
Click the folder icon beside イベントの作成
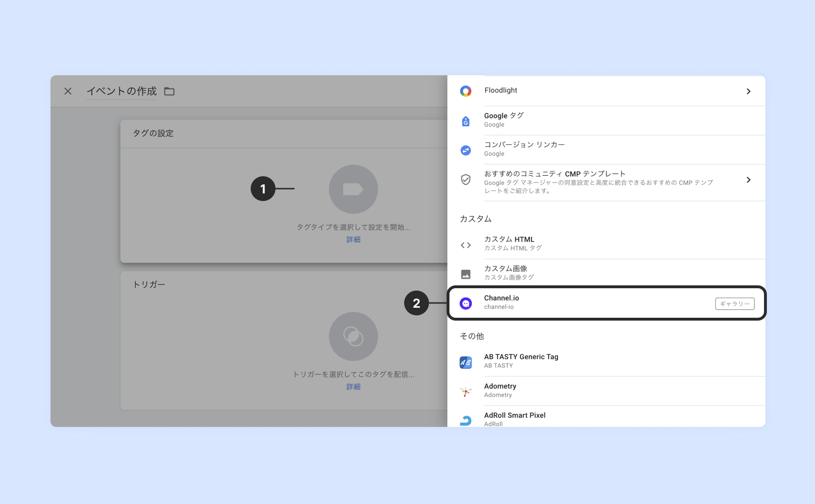pyautogui.click(x=169, y=91)
